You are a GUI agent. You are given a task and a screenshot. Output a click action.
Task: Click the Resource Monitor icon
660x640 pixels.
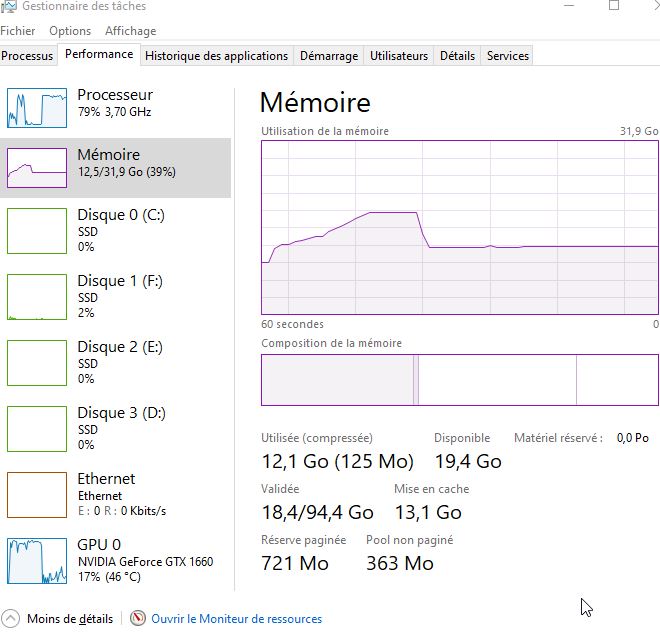(138, 619)
